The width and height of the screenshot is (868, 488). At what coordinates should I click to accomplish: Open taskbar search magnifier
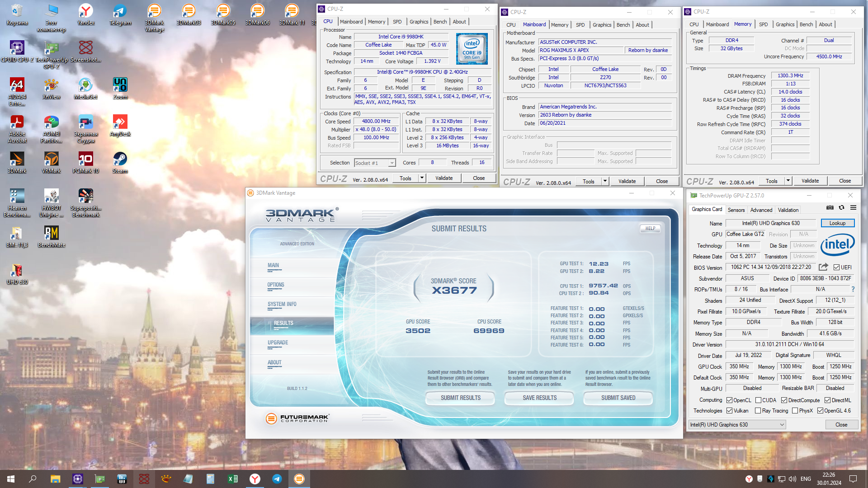point(33,479)
